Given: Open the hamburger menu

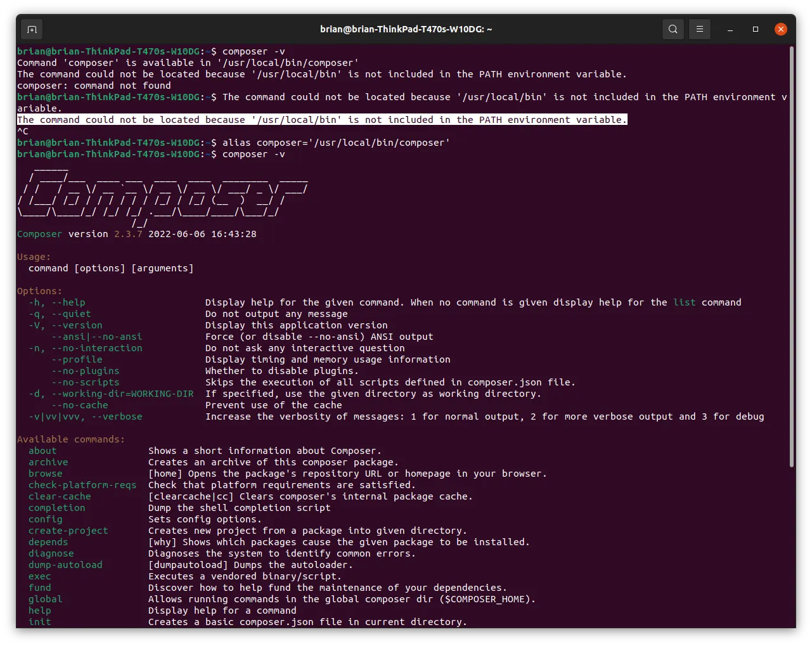Looking at the screenshot, I should (700, 29).
